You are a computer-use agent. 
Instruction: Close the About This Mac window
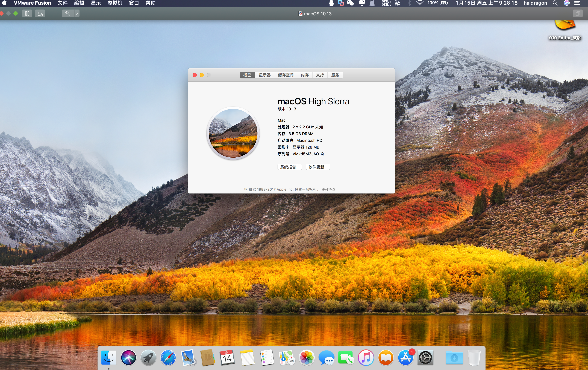195,75
